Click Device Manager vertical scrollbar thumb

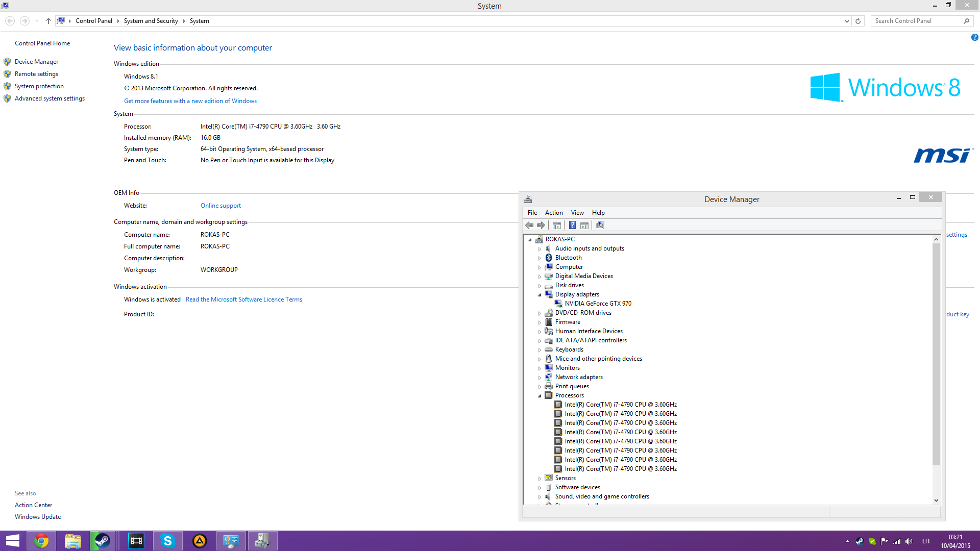[936, 354]
